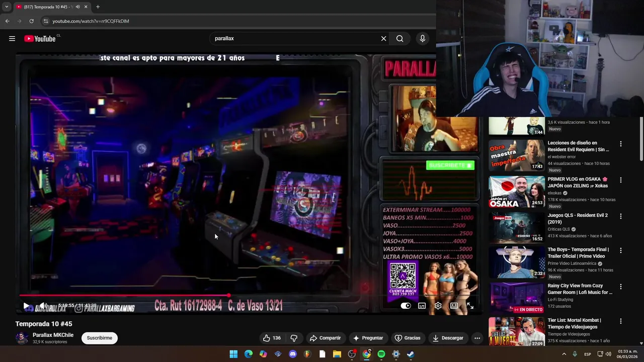Expand the system tray hidden icons chevron

[x=563, y=354]
